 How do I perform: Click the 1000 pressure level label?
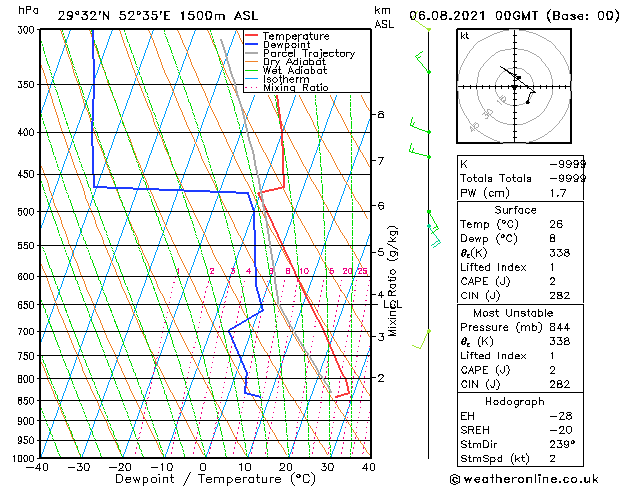coord(26,458)
